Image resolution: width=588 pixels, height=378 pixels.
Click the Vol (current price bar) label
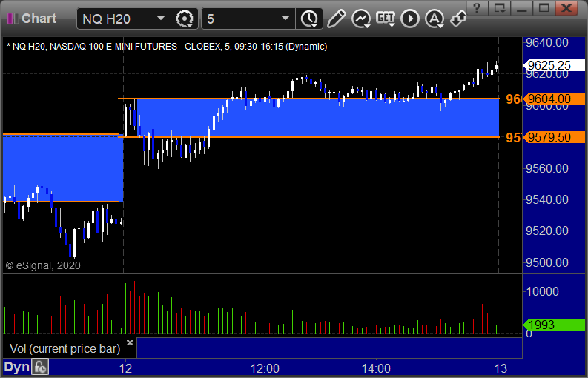65,348
